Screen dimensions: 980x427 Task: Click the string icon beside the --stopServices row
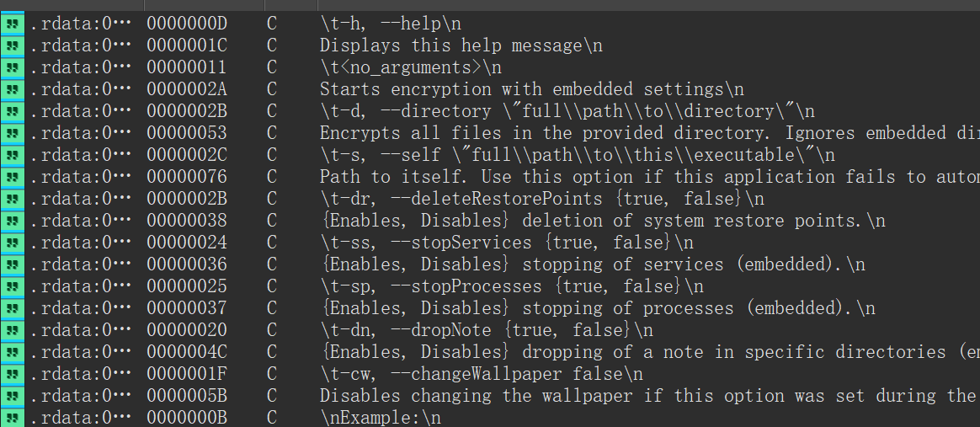pyautogui.click(x=13, y=243)
